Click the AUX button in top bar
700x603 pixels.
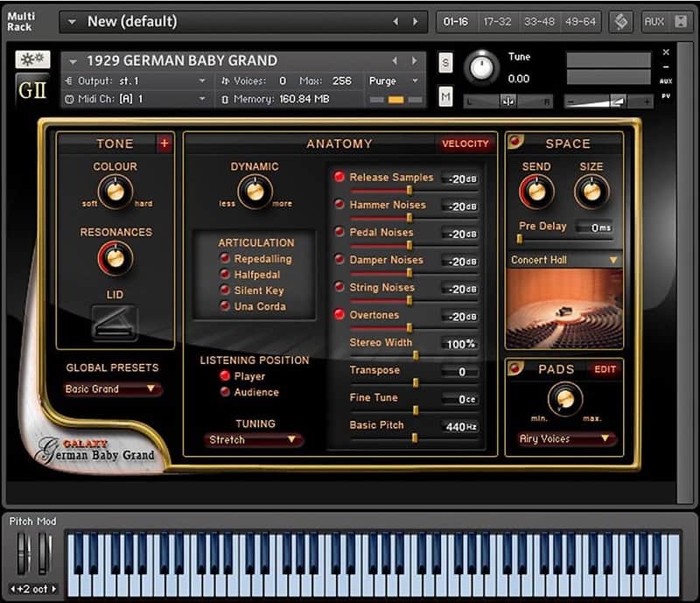[654, 21]
